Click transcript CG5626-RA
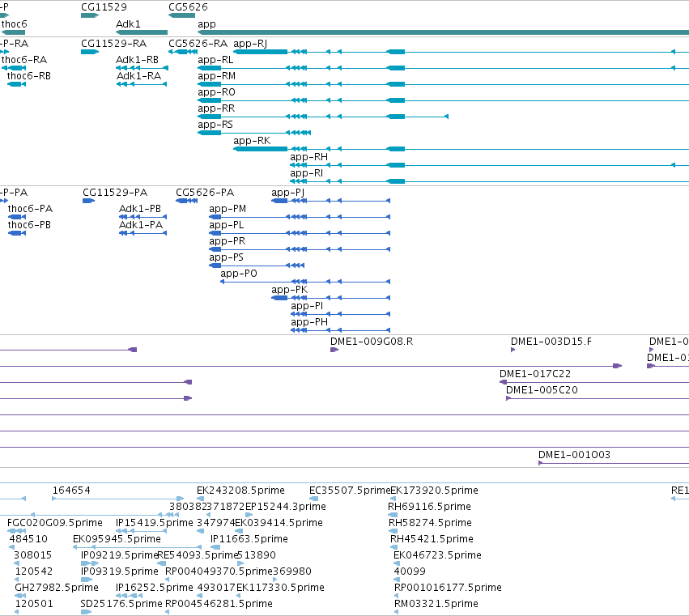This screenshot has height=616, width=689. click(x=198, y=44)
